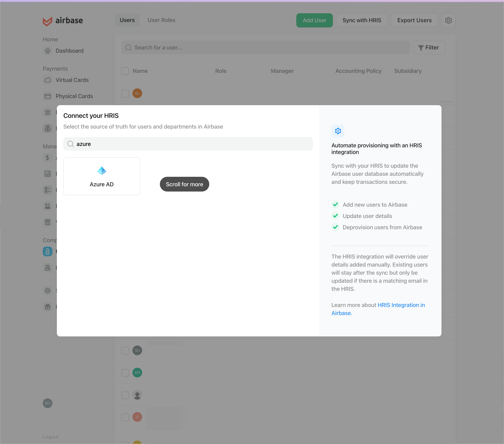Click HRIS Integration in Airbase link
The width and height of the screenshot is (504, 444).
(x=378, y=309)
